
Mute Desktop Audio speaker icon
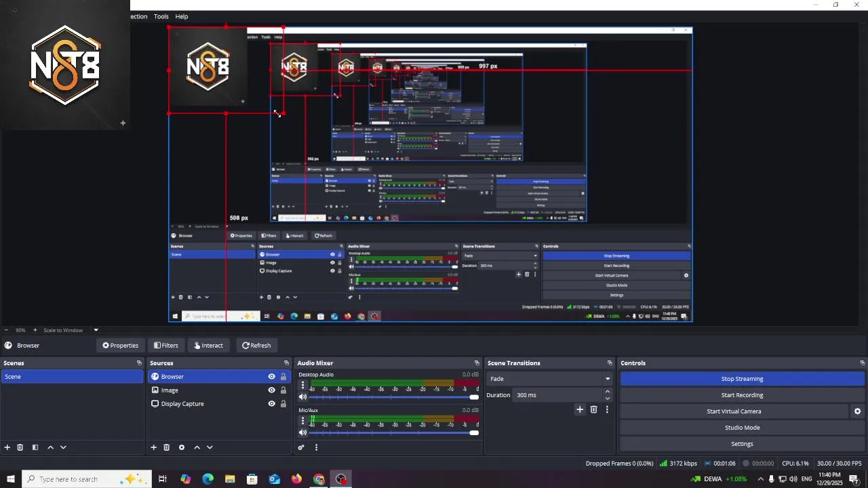(303, 397)
